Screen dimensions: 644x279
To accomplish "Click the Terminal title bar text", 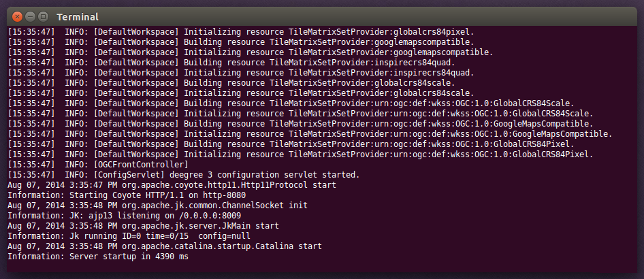I will 78,16.
